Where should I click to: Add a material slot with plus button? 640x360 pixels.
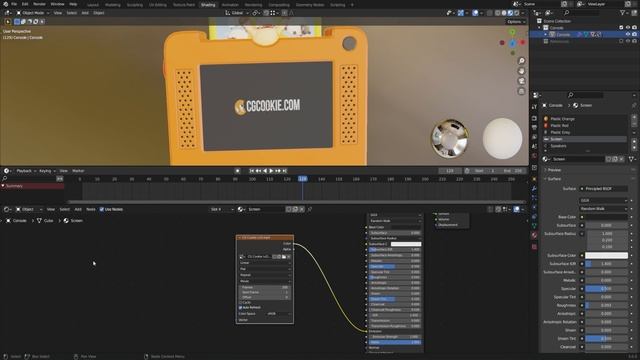pos(634,118)
